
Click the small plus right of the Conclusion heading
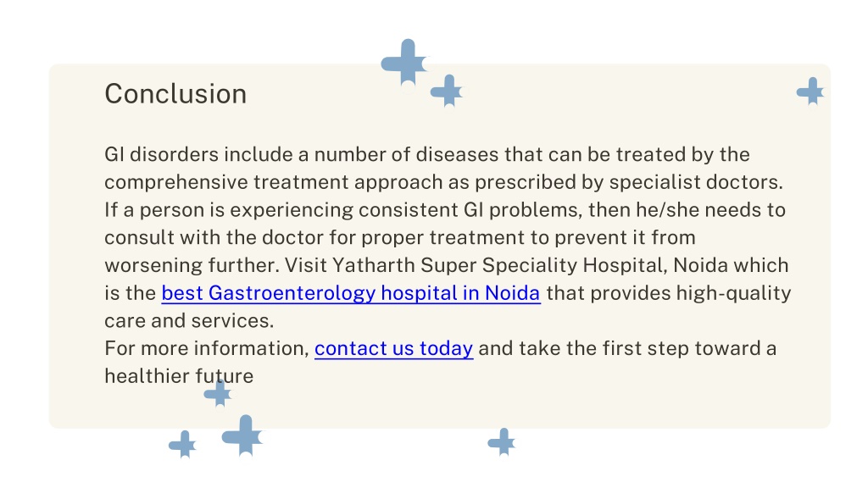click(x=448, y=91)
